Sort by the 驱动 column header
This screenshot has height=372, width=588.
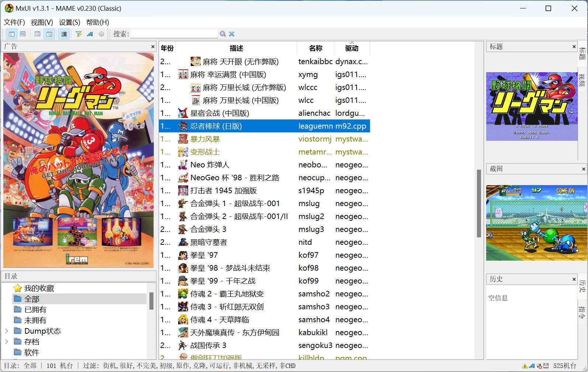coord(352,48)
